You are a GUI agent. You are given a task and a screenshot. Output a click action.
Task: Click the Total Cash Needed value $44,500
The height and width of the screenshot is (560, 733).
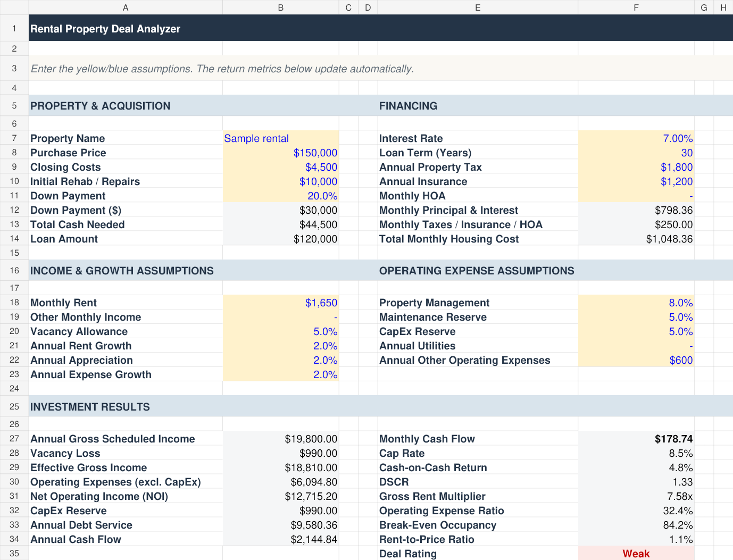280,224
